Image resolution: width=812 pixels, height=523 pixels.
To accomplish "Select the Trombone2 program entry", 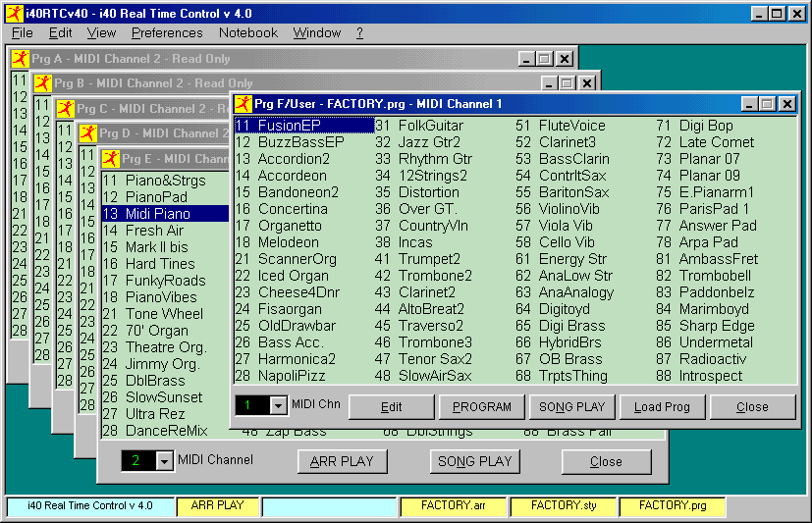I will pyautogui.click(x=435, y=276).
